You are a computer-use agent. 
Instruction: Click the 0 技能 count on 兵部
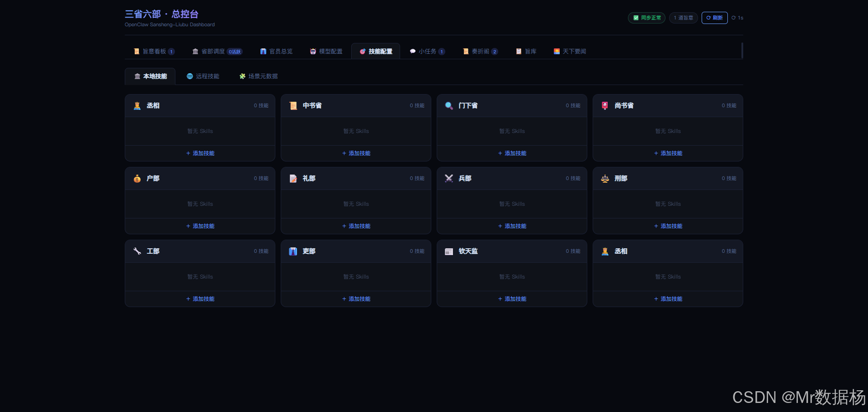point(573,179)
